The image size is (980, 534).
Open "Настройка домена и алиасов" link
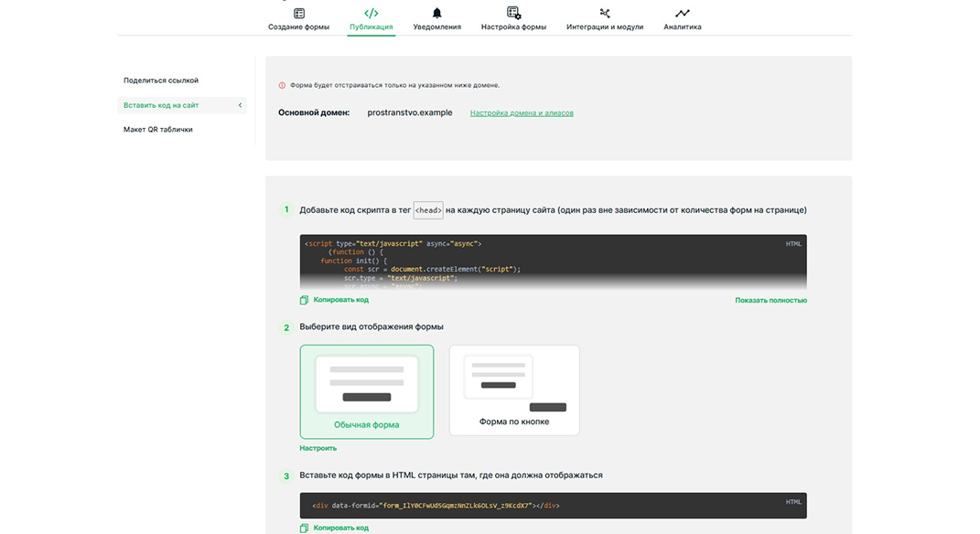[x=522, y=113]
